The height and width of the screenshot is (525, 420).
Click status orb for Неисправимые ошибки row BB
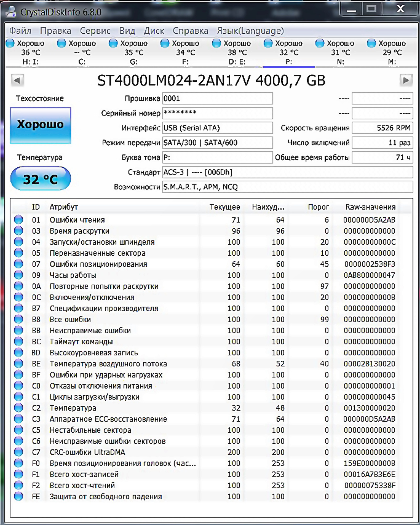pos(18,330)
